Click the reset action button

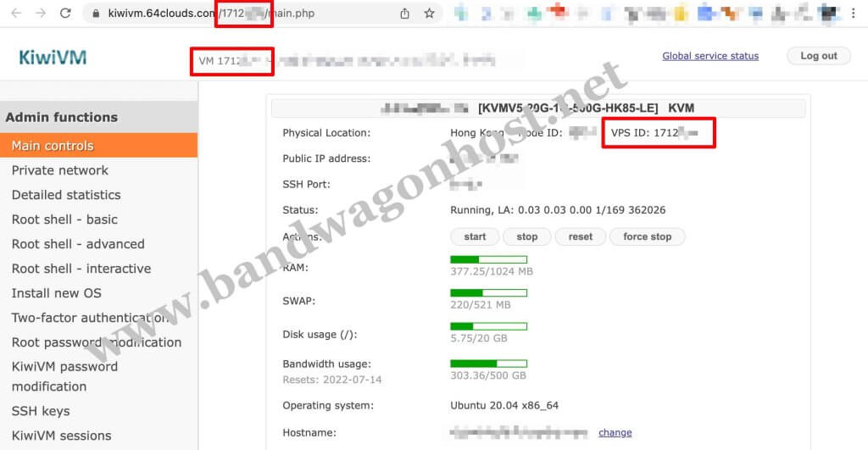(580, 237)
